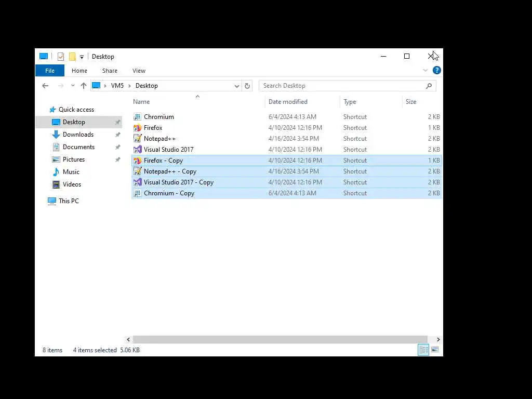Image resolution: width=532 pixels, height=399 pixels.
Task: Click the Notepad++ shortcut icon
Action: [x=137, y=138]
